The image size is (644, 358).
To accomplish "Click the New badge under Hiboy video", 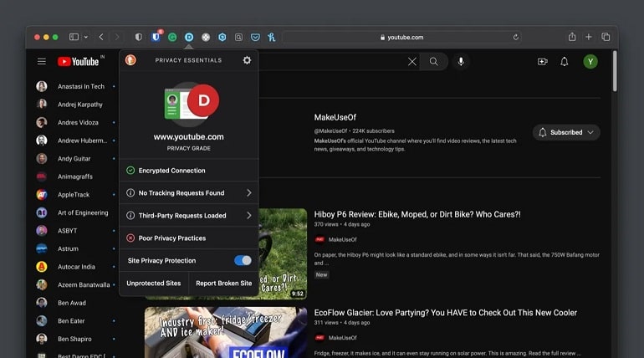I will click(x=322, y=274).
